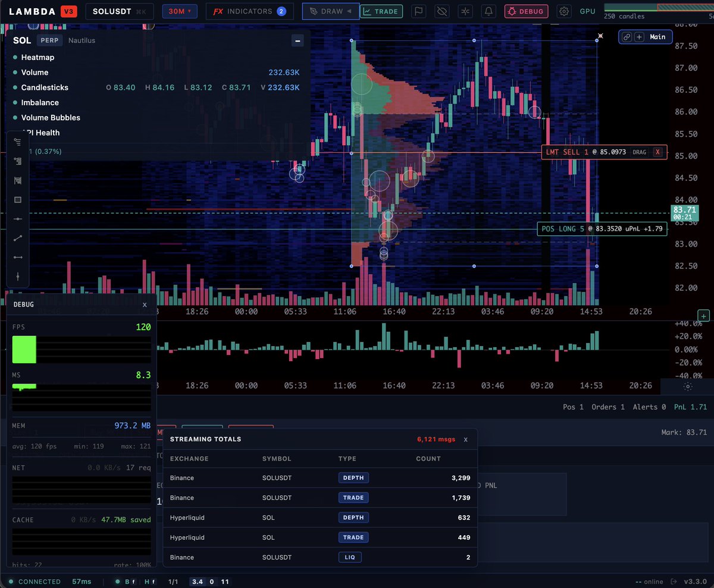
Task: Collapse the SOL legend panel
Action: point(298,40)
